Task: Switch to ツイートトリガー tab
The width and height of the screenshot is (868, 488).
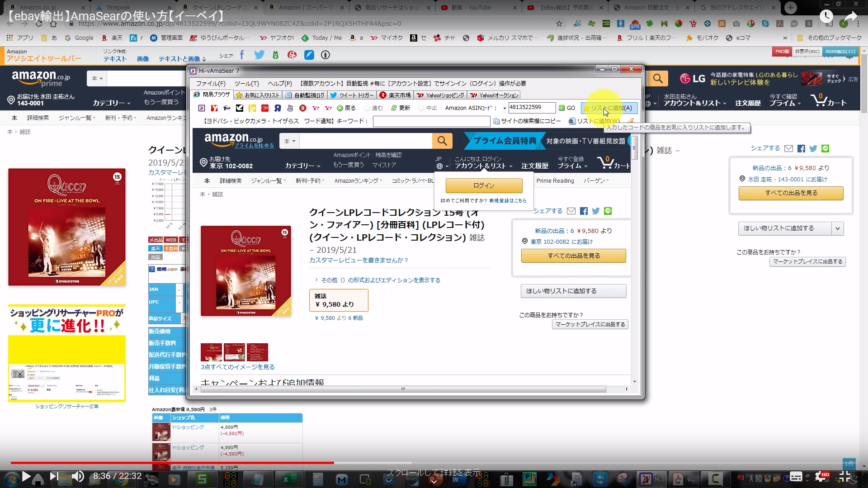Action: (x=352, y=95)
